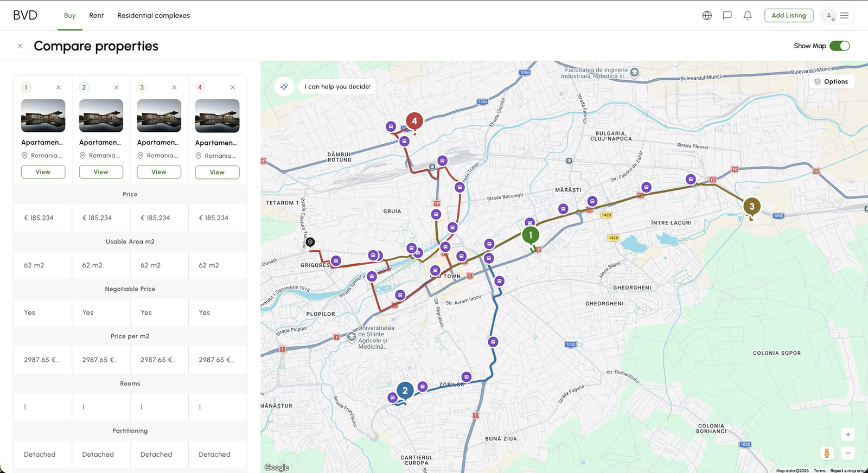Viewport: 868px width, 473px height.
Task: Switch to the Rent tab
Action: (x=96, y=15)
